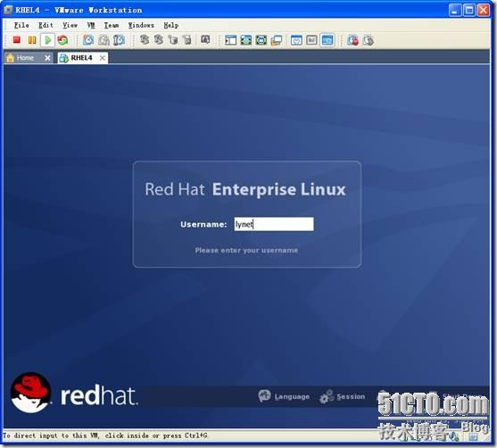Click the Summary View toolbar icon
Screen dimensions: 497x448
click(296, 40)
